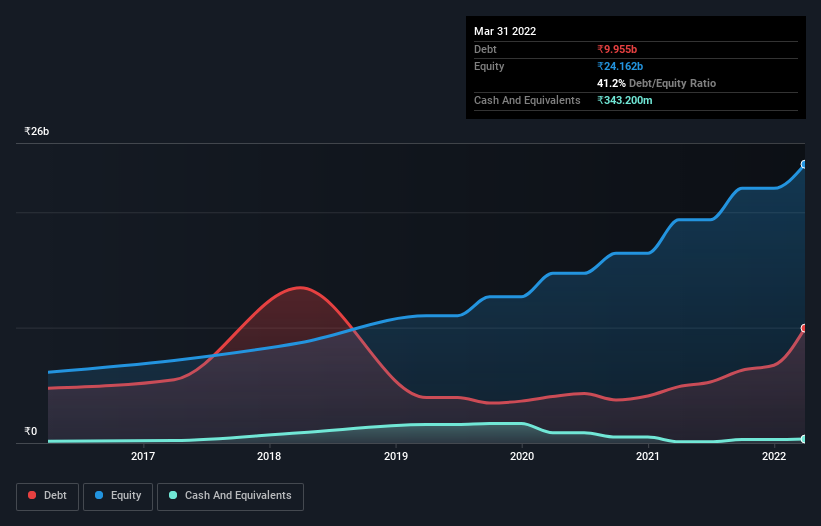Click the 2020 axis label

tap(522, 456)
